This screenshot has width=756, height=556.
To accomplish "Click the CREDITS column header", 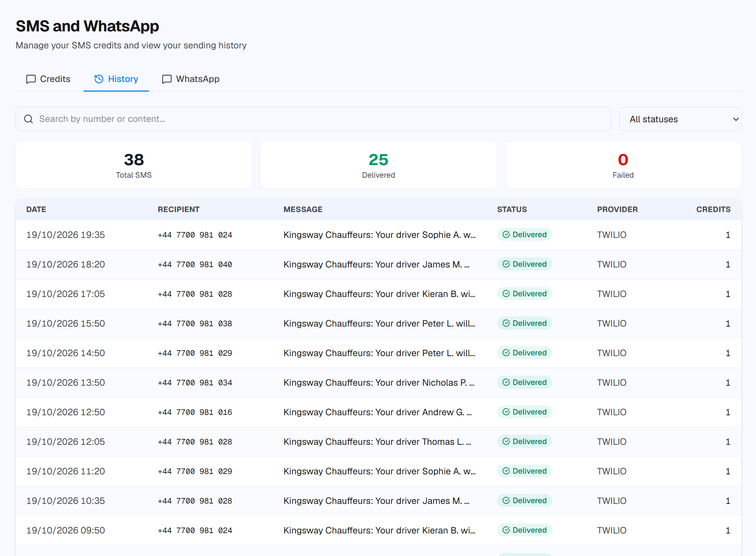I will pos(714,209).
